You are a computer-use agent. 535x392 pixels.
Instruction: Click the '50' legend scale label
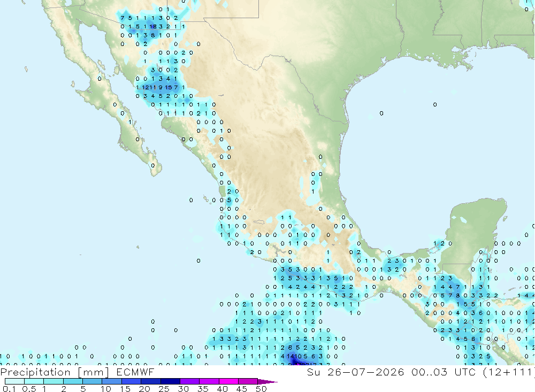pyautogui.click(x=261, y=389)
